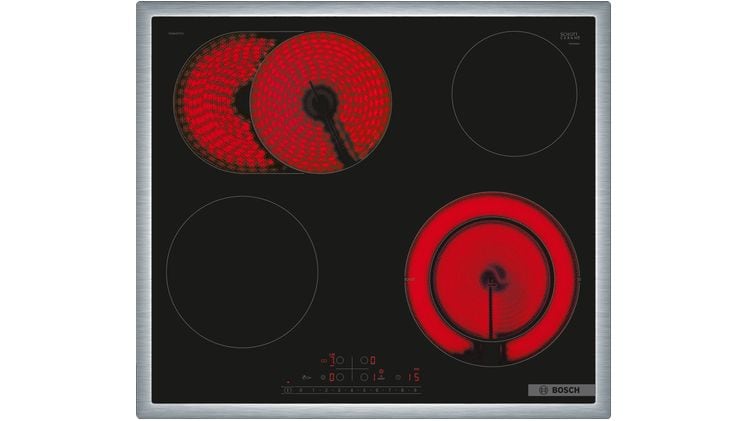This screenshot has width=747, height=421.
Task: Select the front-left zone selector circle
Action: 340,377
